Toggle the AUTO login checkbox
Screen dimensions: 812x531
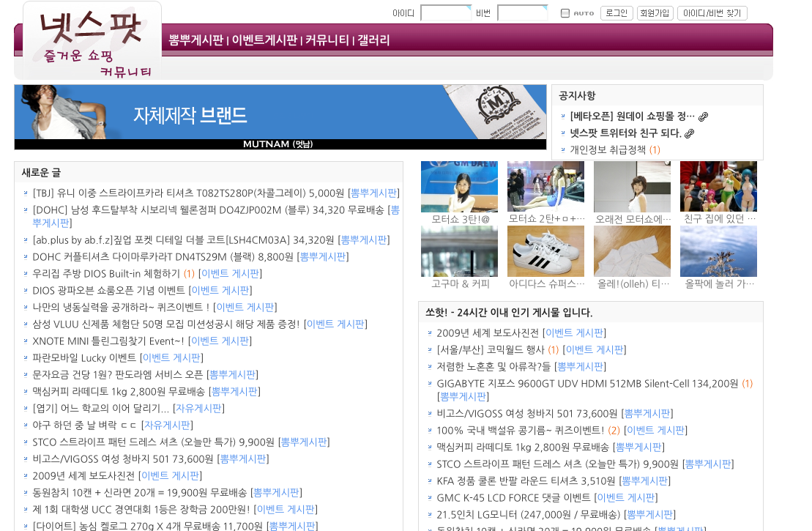coord(565,13)
